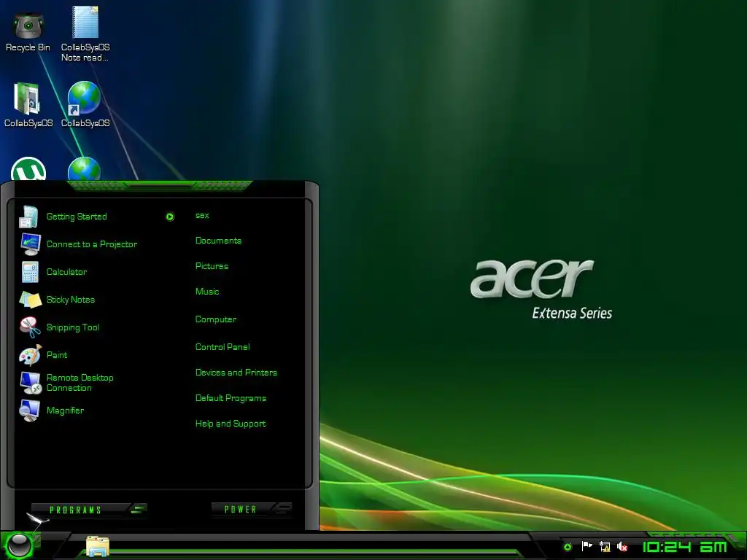Expand the Getting Started jump list arrow
The width and height of the screenshot is (747, 560).
tap(170, 217)
